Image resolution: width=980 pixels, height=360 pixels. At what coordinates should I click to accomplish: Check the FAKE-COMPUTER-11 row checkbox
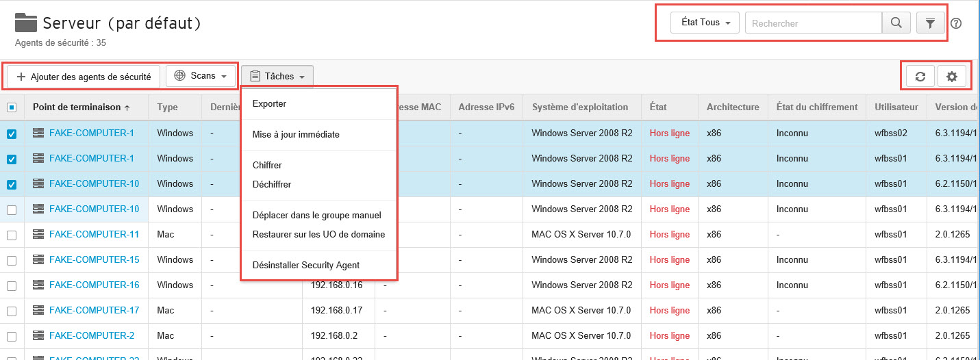point(12,235)
